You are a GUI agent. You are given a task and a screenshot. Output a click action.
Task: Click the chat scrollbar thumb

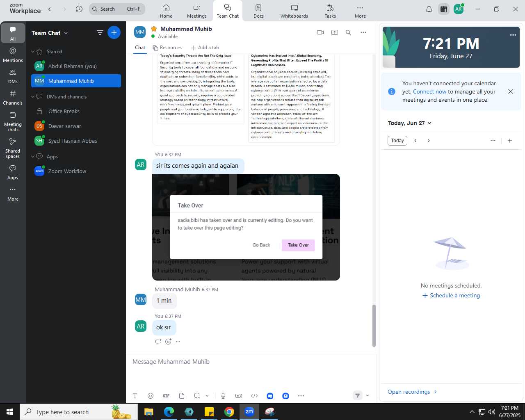(x=374, y=326)
